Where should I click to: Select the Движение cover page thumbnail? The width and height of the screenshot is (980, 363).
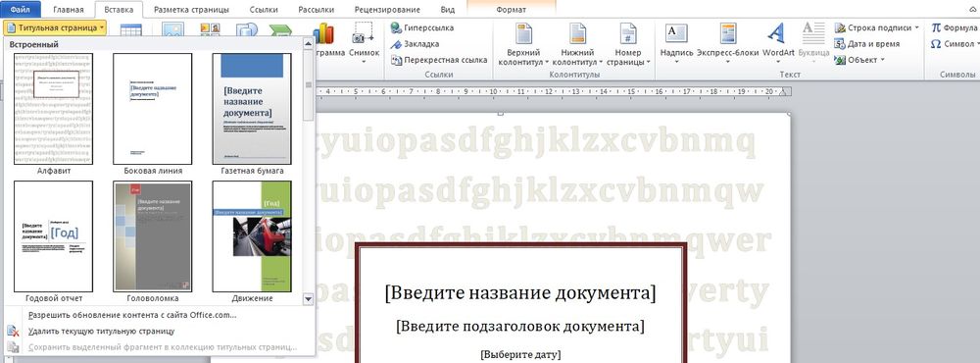pos(252,236)
